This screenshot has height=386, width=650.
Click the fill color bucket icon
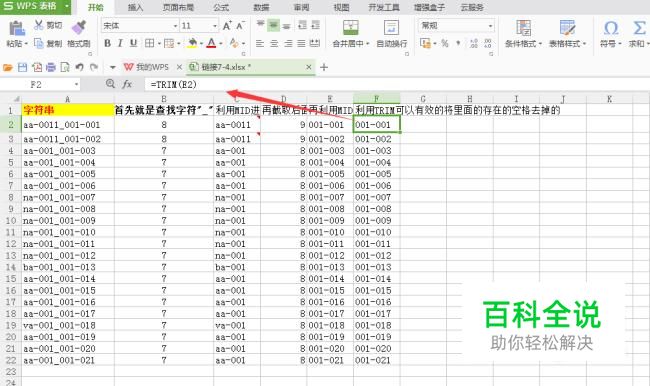[x=192, y=43]
